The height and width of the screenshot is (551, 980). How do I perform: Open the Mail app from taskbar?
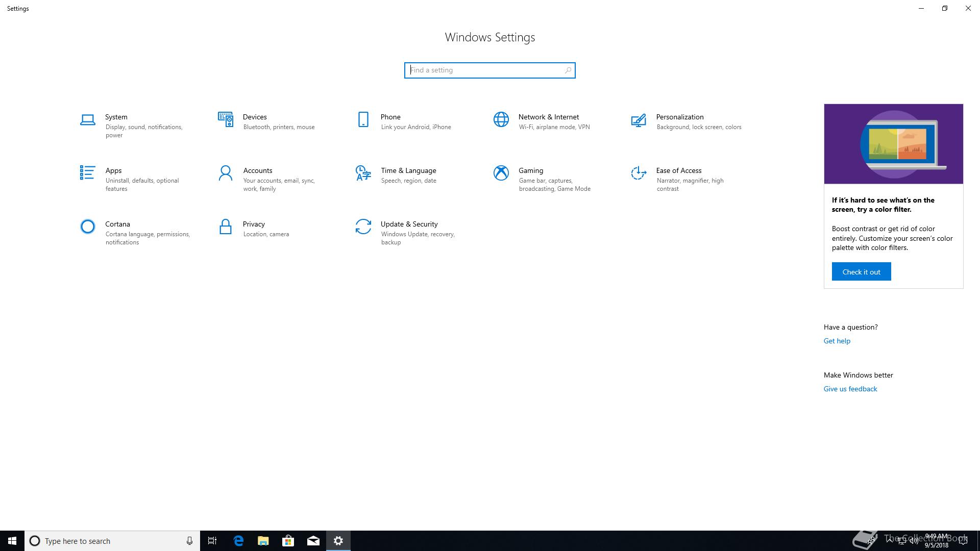(x=313, y=541)
